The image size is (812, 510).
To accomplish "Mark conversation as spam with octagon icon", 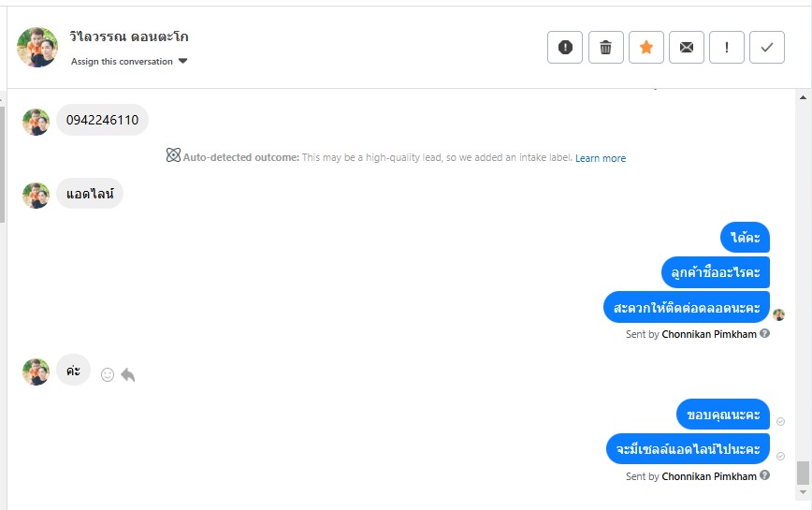I will (565, 48).
